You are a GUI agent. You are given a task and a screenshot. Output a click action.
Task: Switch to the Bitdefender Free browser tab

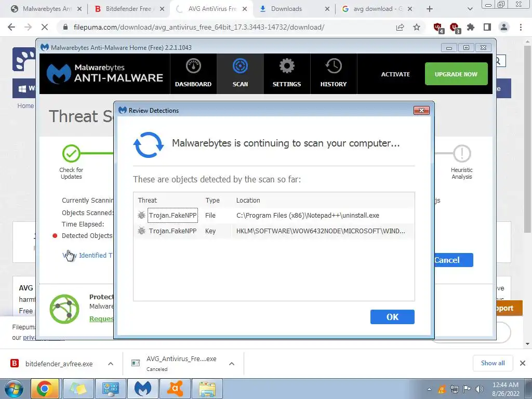click(129, 9)
